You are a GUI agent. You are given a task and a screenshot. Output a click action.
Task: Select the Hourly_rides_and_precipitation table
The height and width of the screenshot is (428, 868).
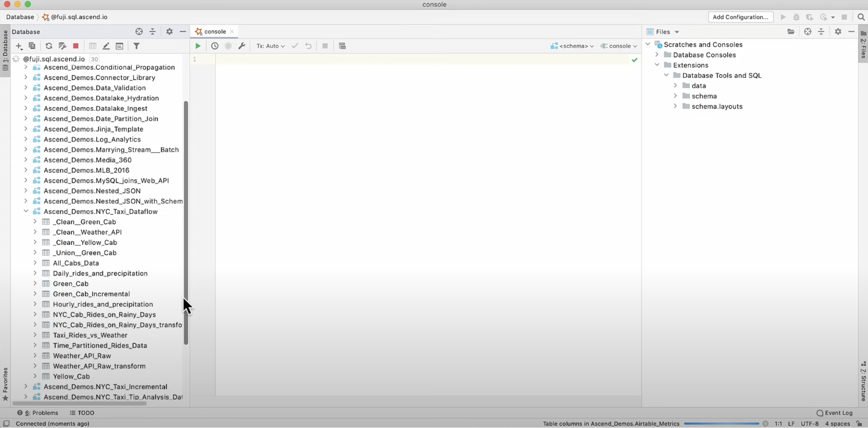(103, 304)
